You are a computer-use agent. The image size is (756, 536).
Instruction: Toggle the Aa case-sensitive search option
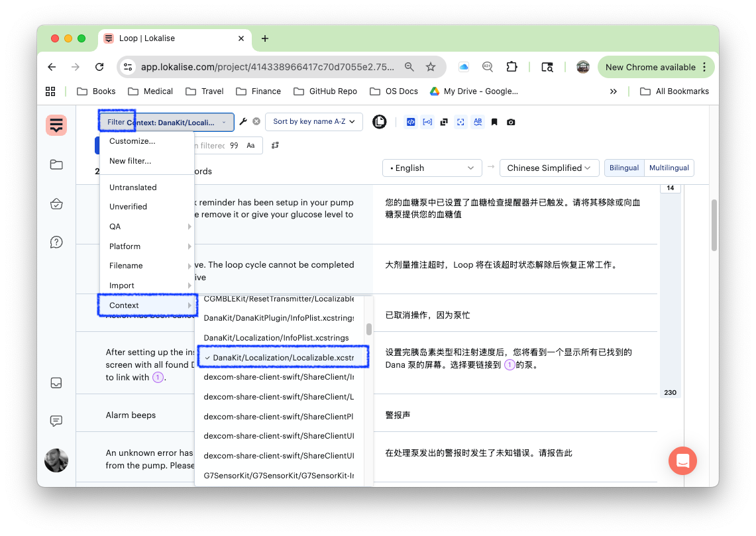(250, 146)
